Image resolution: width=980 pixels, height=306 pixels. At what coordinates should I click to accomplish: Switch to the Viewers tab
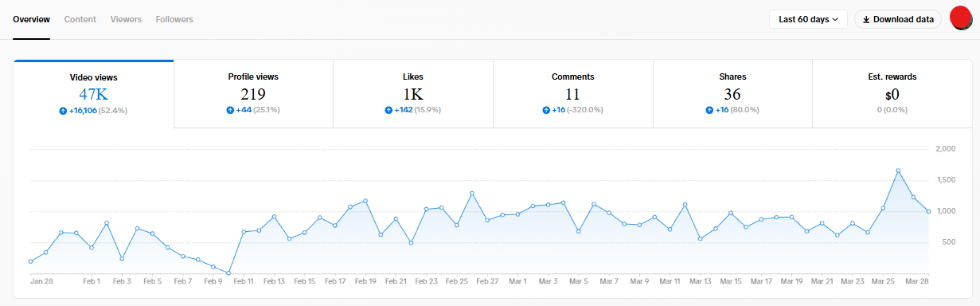[x=126, y=19]
